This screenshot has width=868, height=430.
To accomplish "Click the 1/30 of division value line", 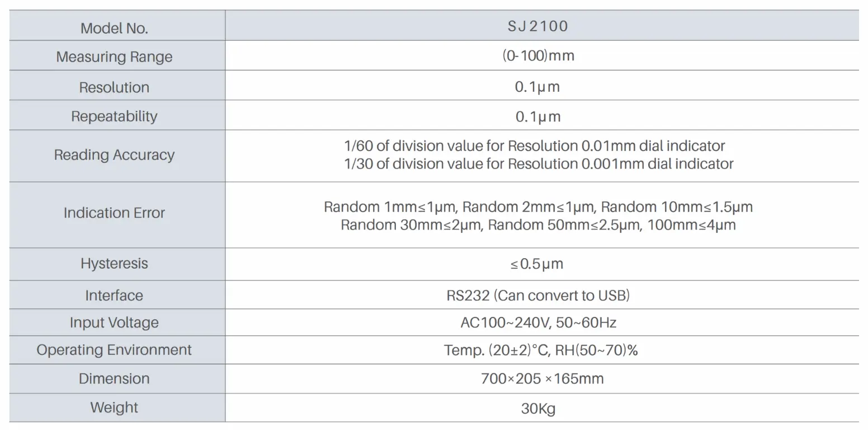I will point(538,164).
